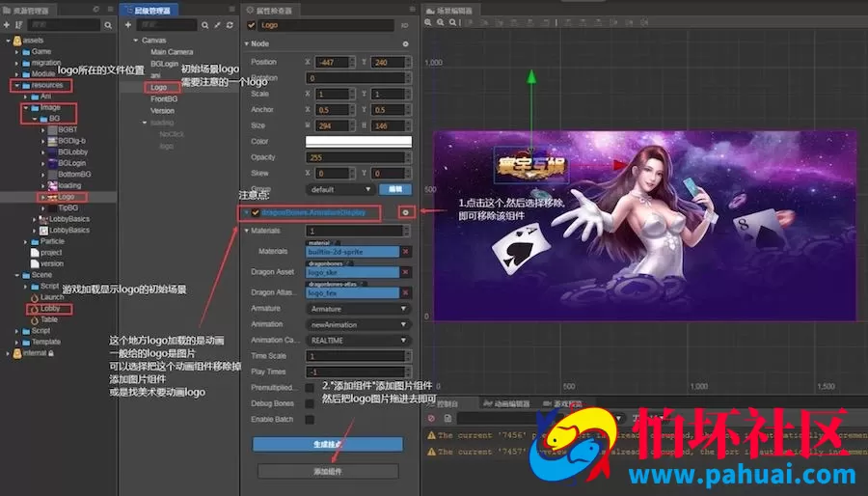Clear the Dragon Asset logo_ske reference
868x496 pixels.
click(x=406, y=272)
